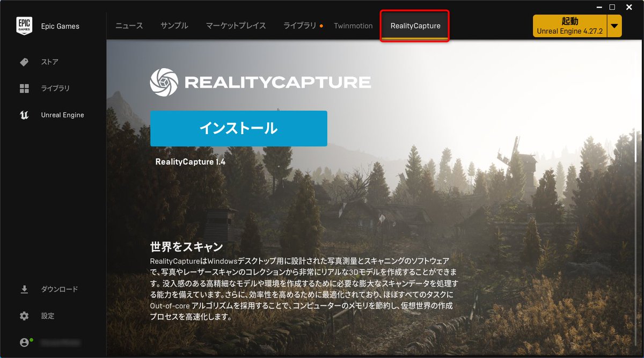Viewport: 644px width, 358px height.
Task: Switch to the Twinmotion tab
Action: click(x=353, y=26)
